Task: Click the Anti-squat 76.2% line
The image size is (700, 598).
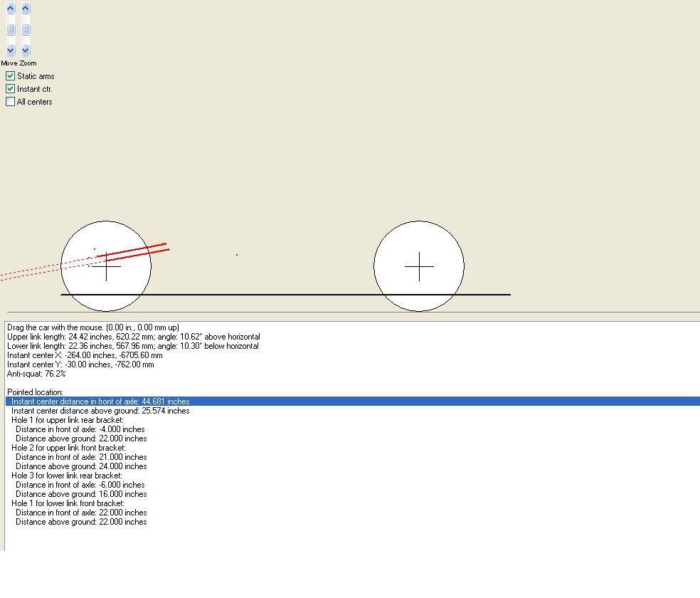Action: coord(36,374)
